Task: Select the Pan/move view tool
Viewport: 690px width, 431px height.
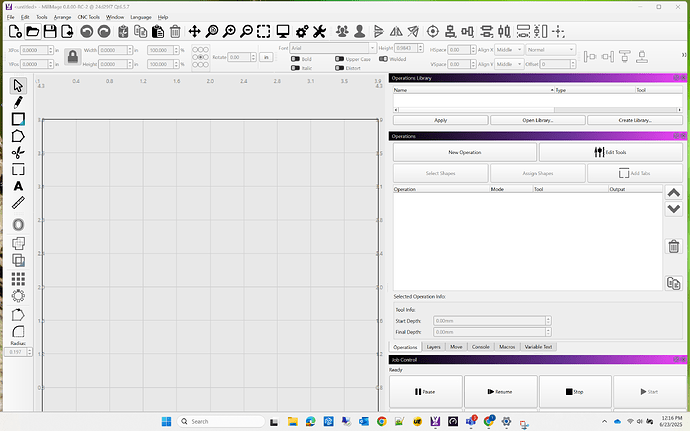Action: [x=194, y=31]
